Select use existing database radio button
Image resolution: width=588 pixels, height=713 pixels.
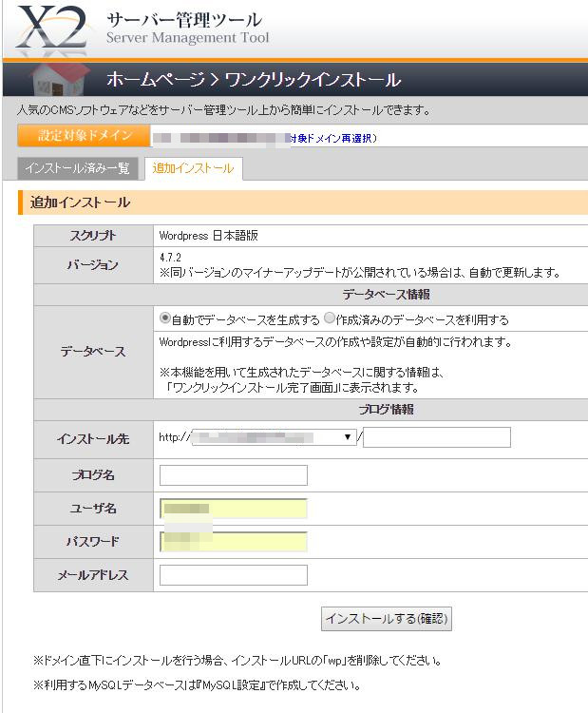click(330, 318)
